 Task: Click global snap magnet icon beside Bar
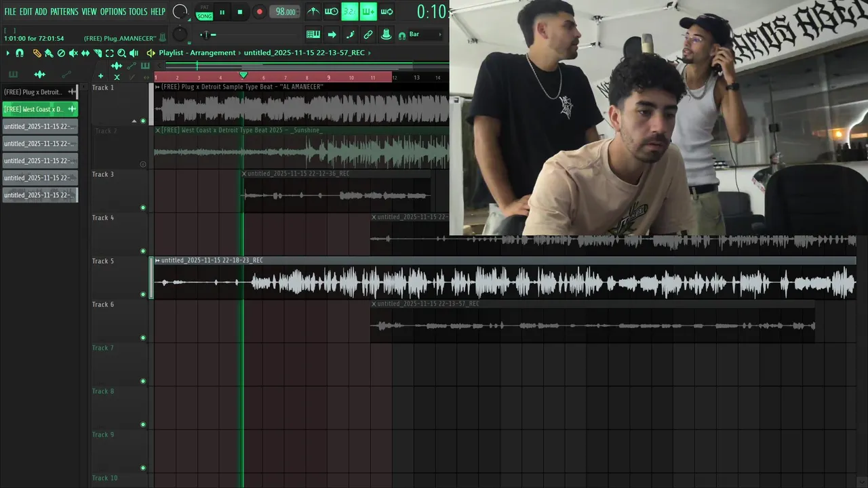(402, 35)
